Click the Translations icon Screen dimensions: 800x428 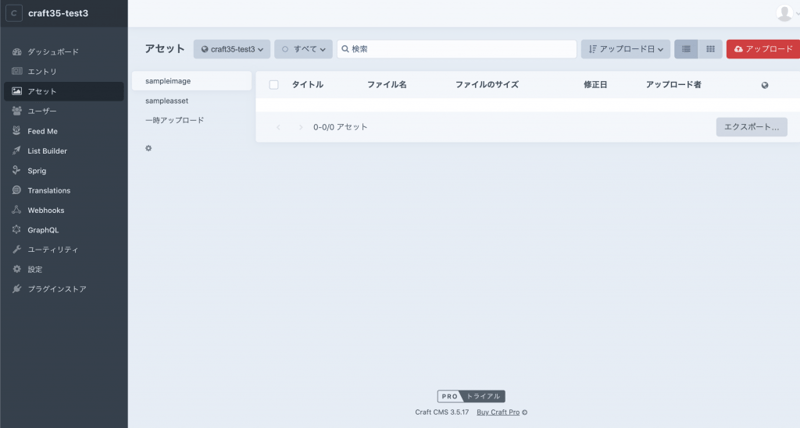(x=17, y=190)
